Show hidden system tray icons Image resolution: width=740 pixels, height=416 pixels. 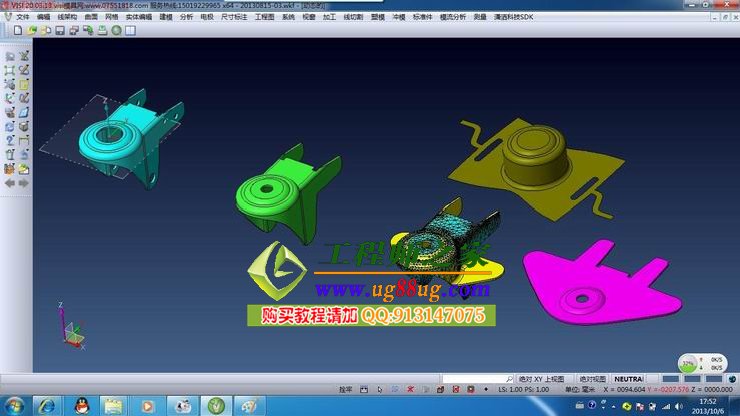pyautogui.click(x=614, y=406)
